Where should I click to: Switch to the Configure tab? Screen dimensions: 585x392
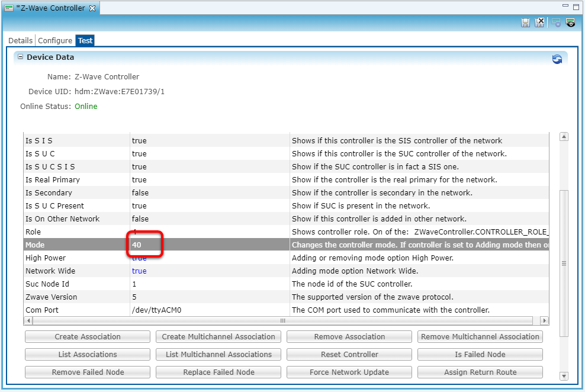tap(55, 40)
